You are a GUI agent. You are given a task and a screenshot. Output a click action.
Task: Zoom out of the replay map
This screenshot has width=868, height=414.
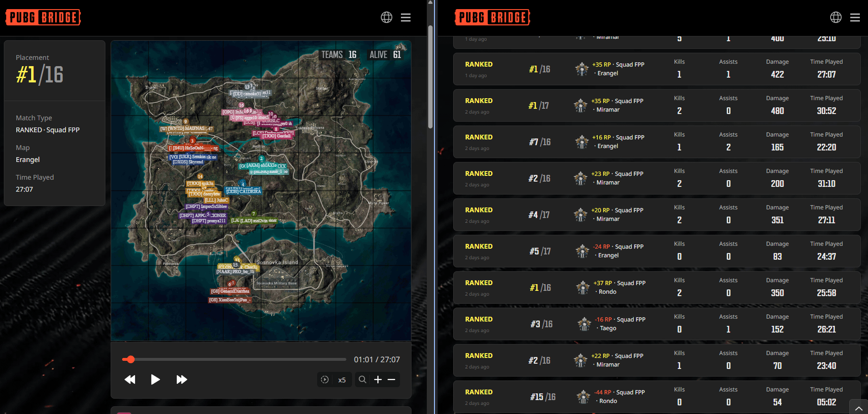[391, 379]
